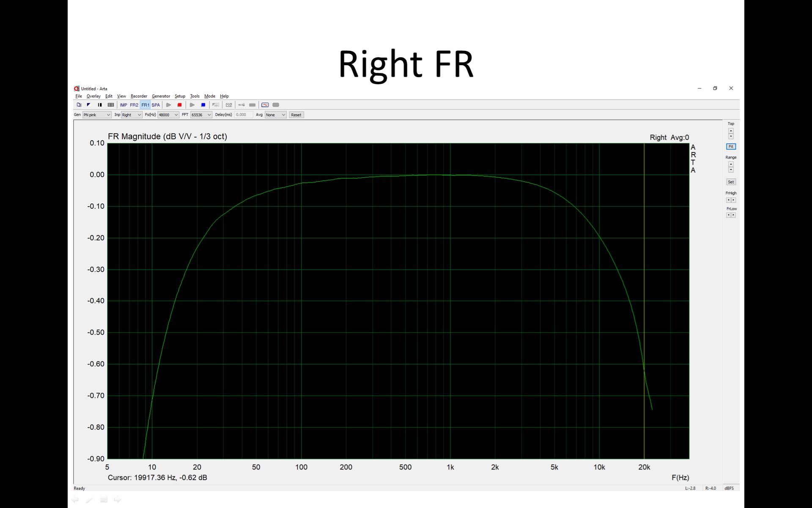Click the 'Right Avg:0' label
Image resolution: width=812 pixels, height=508 pixels.
(669, 137)
